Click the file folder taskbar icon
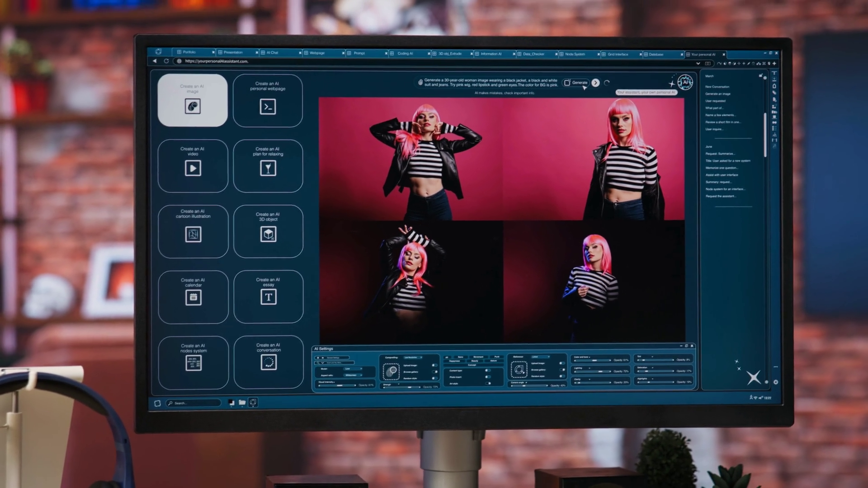This screenshot has width=868, height=488. coord(242,402)
